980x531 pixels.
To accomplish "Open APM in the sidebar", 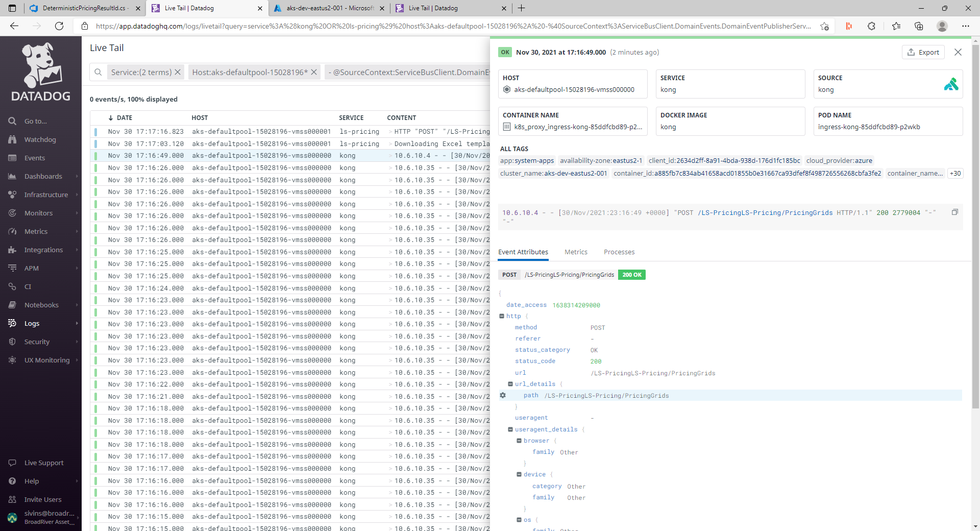I will pyautogui.click(x=31, y=268).
